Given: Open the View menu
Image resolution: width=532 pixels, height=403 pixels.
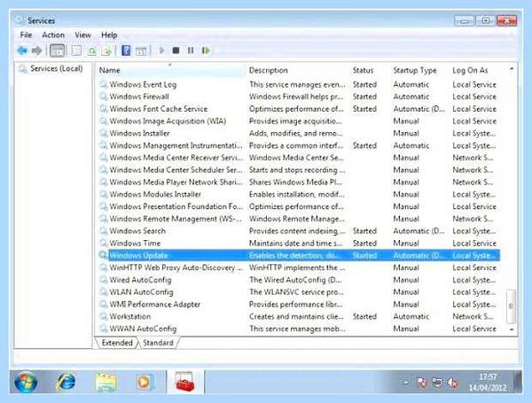Looking at the screenshot, I should pyautogui.click(x=82, y=35).
